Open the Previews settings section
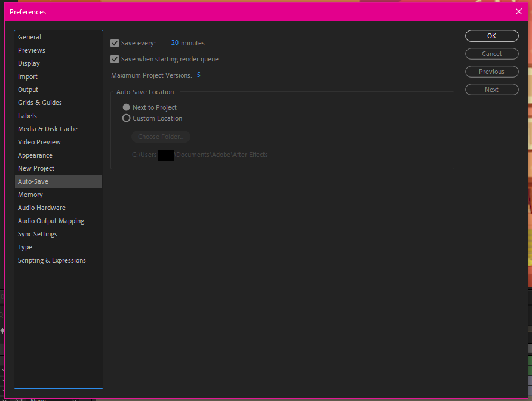 [x=31, y=50]
